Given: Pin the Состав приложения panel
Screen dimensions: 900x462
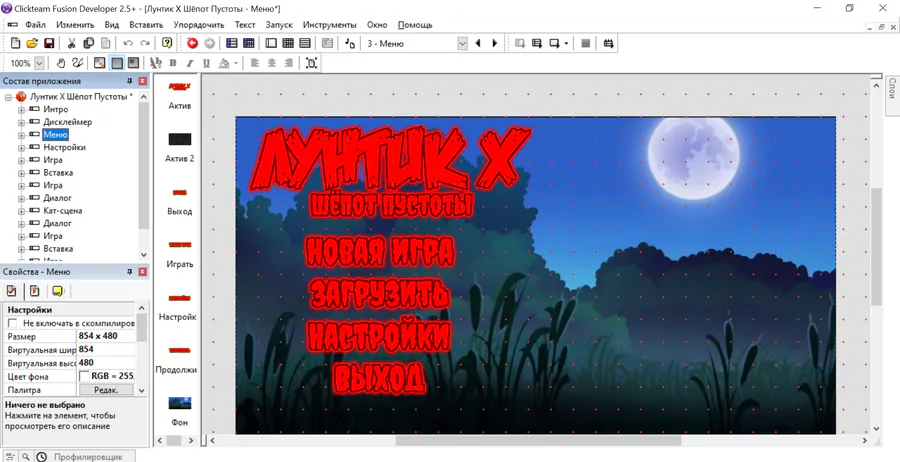Looking at the screenshot, I should pos(130,81).
